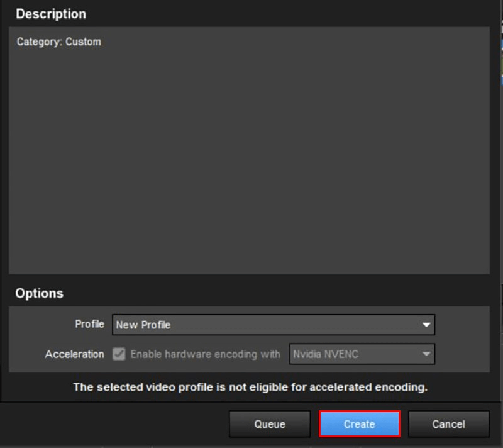Screen dimensions: 503x448
Task: Click the Description section header
Action: tap(51, 14)
